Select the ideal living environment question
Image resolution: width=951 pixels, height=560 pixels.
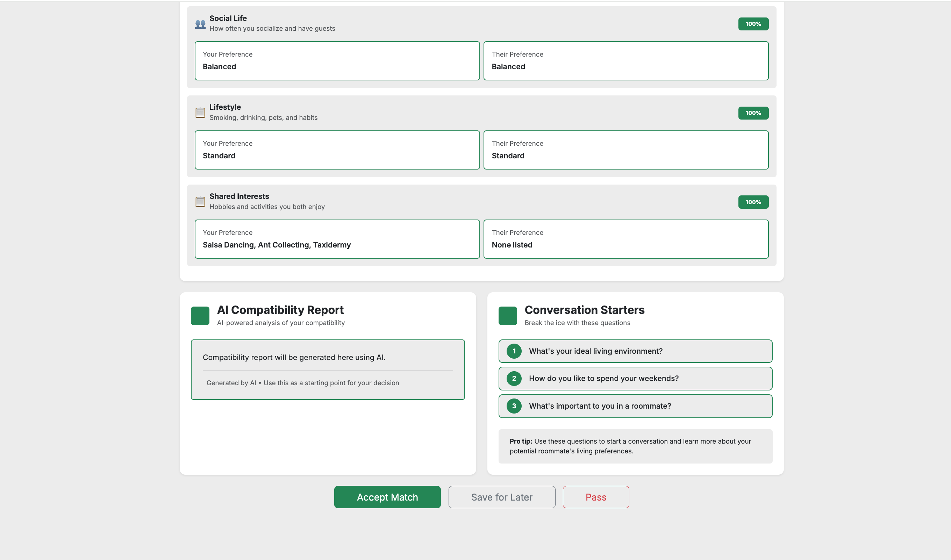pyautogui.click(x=635, y=351)
